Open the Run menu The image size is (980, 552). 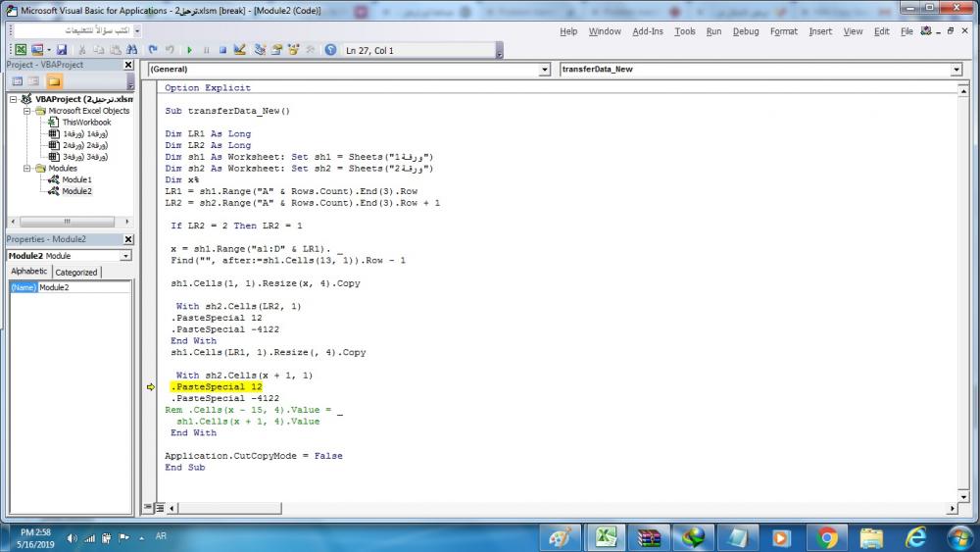[x=713, y=31]
